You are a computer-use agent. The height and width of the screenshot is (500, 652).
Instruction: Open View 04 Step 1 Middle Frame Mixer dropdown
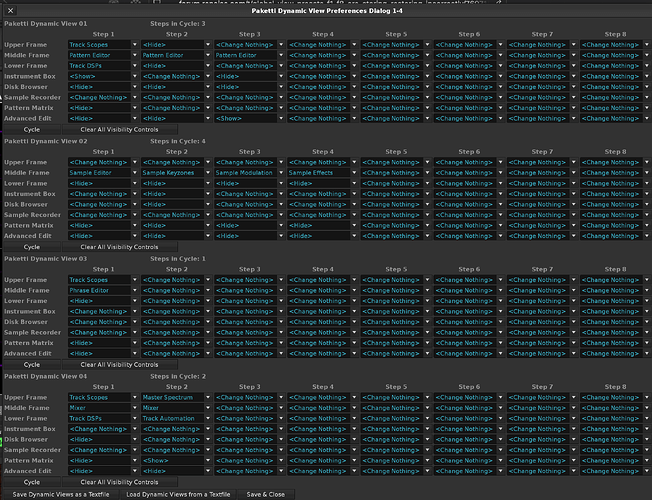tap(103, 408)
